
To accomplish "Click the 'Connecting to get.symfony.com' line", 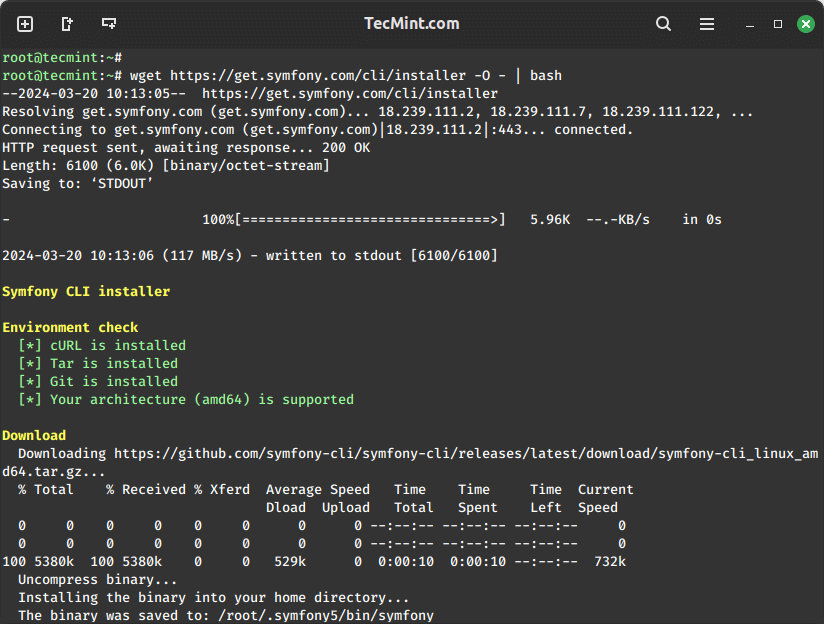I will tap(318, 130).
